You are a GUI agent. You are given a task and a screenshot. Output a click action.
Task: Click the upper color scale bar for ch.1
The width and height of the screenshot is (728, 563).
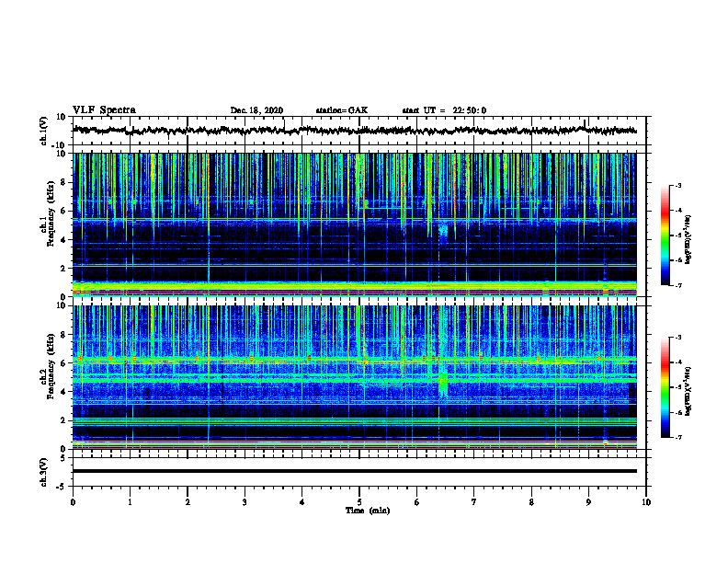pyautogui.click(x=665, y=236)
